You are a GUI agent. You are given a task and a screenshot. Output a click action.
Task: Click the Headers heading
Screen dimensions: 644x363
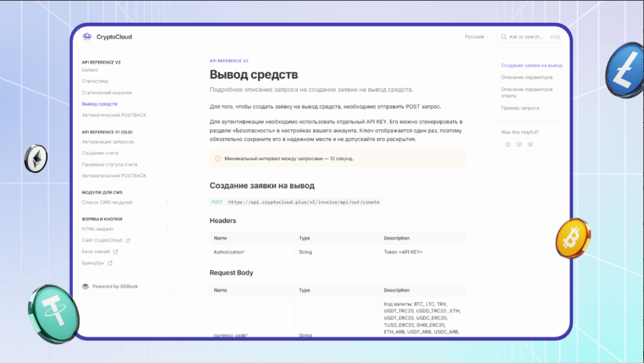222,221
